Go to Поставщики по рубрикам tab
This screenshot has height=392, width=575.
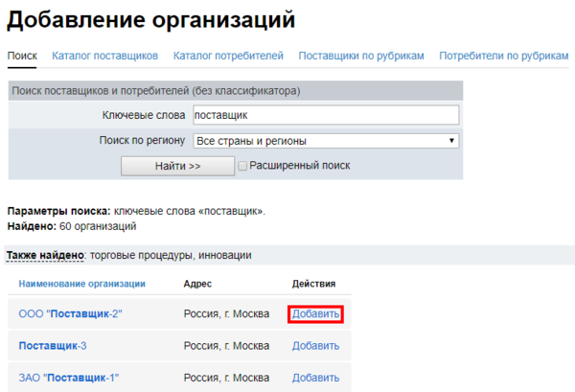[360, 57]
